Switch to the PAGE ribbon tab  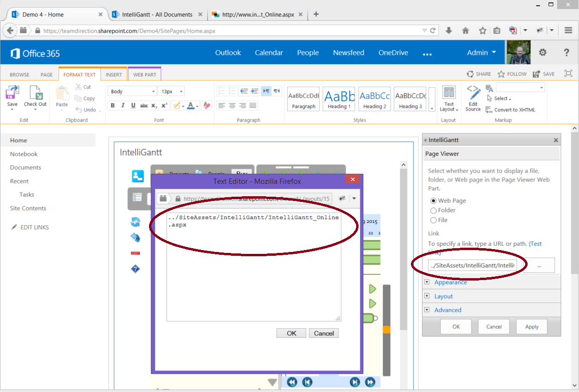pyautogui.click(x=47, y=75)
